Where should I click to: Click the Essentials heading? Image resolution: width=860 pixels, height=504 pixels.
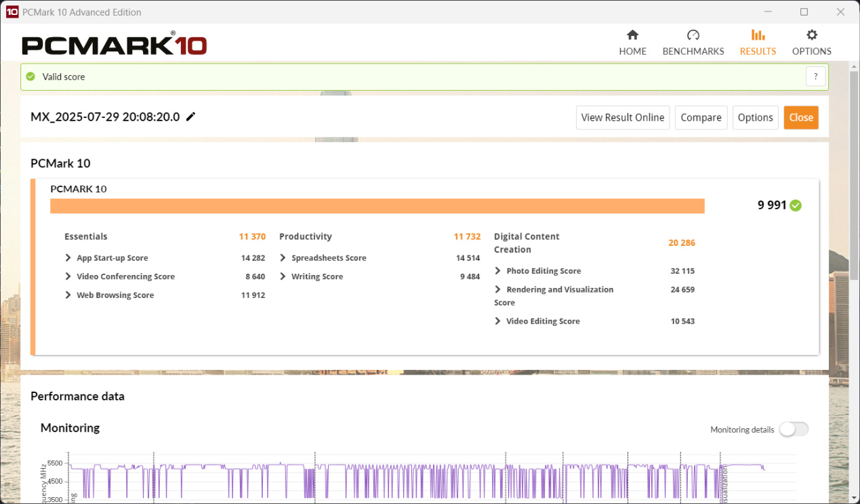pyautogui.click(x=86, y=236)
